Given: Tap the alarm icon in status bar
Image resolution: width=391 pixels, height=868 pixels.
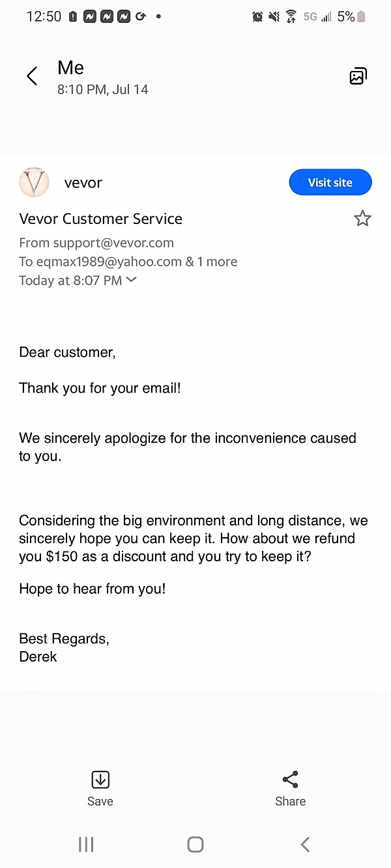Looking at the screenshot, I should (x=257, y=17).
